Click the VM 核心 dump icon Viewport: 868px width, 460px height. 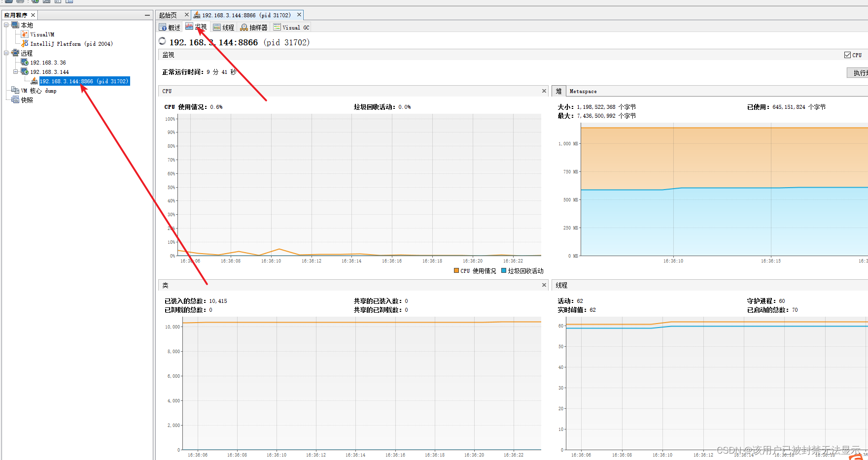coord(15,91)
